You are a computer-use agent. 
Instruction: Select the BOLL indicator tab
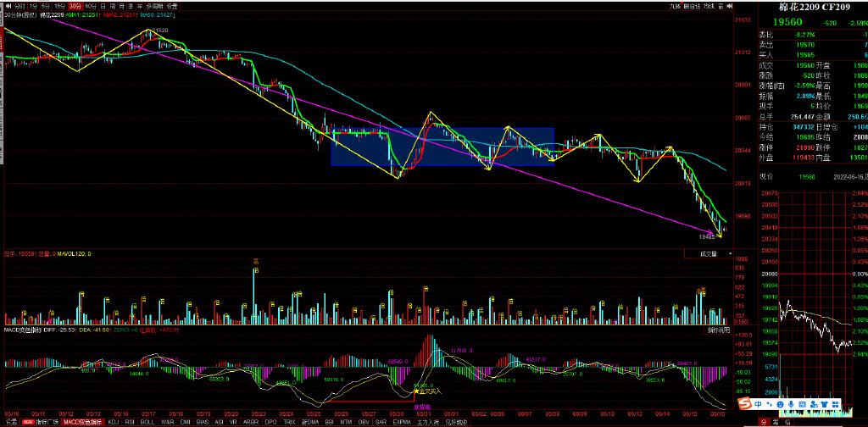(x=147, y=422)
